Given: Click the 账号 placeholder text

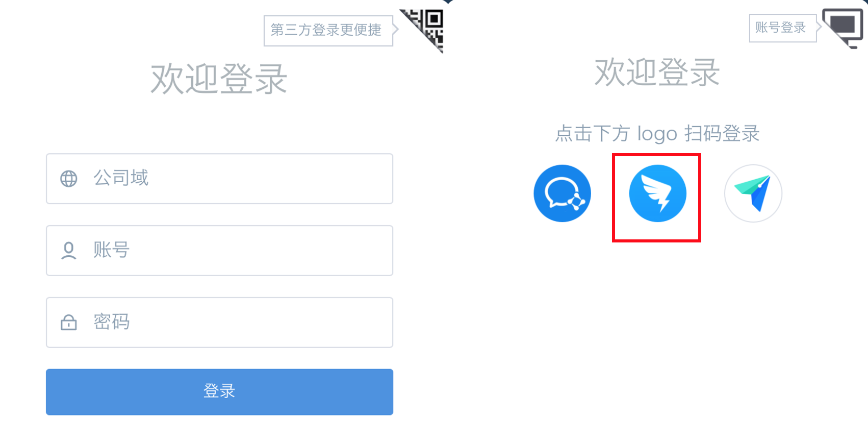Looking at the screenshot, I should (x=112, y=250).
